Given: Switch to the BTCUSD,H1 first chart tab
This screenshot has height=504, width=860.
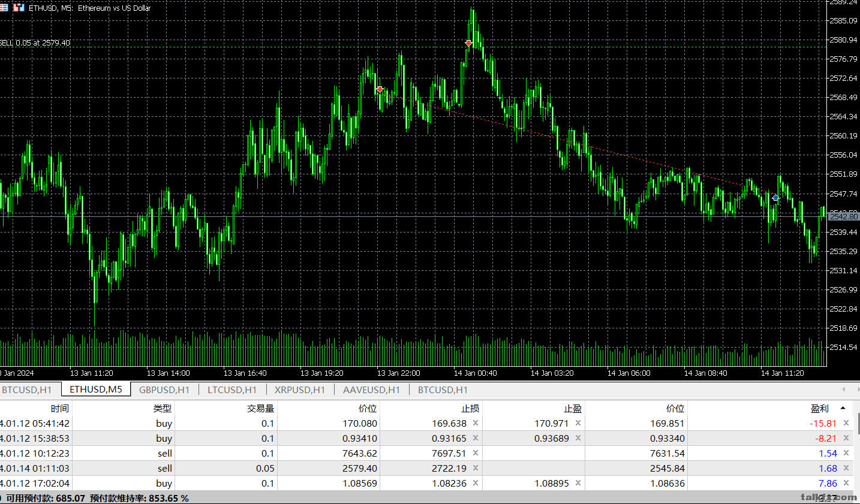Looking at the screenshot, I should 26,390.
